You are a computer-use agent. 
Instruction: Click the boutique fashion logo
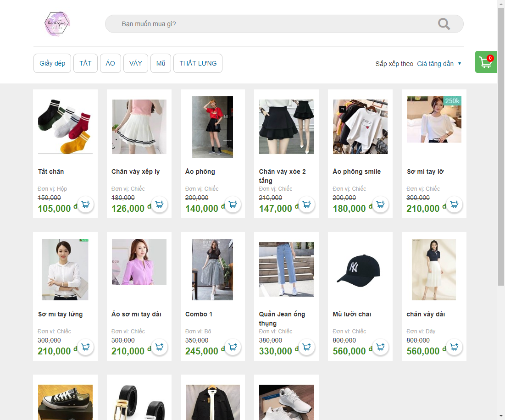pos(57,24)
